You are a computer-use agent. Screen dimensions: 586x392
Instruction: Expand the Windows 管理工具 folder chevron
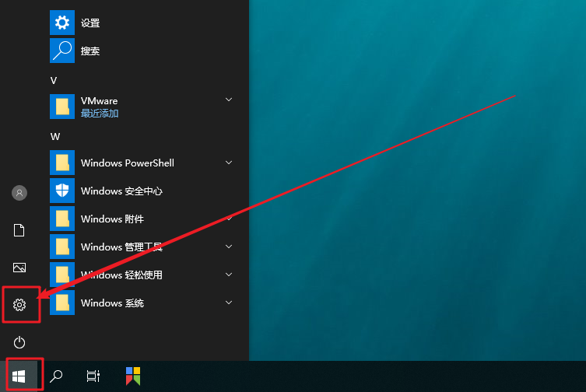pyautogui.click(x=229, y=247)
